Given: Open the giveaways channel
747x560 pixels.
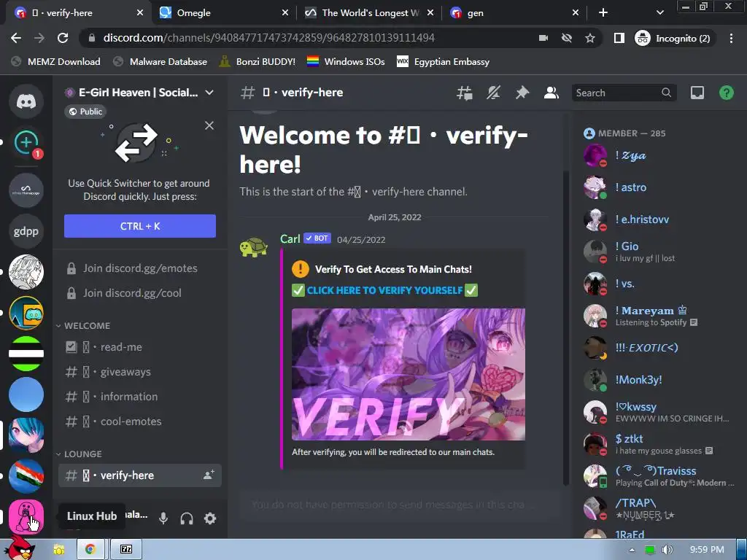Looking at the screenshot, I should click(x=140, y=372).
